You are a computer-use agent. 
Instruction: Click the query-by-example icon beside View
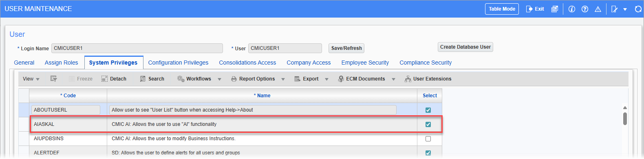(x=53, y=79)
